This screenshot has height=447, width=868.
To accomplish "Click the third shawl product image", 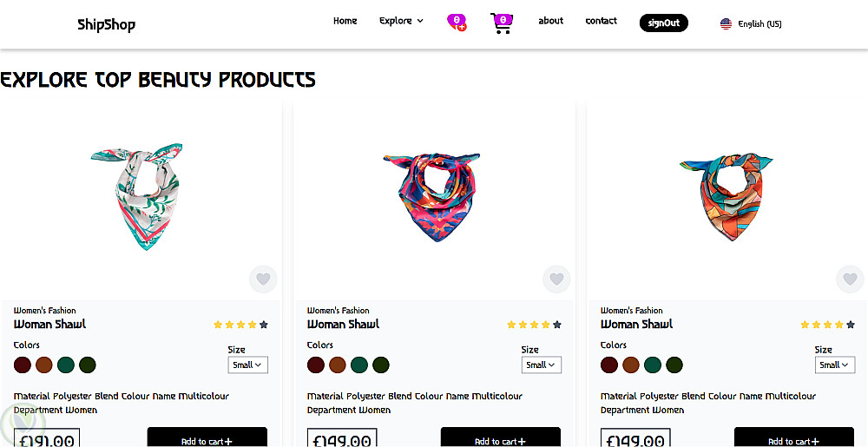I will [x=726, y=195].
